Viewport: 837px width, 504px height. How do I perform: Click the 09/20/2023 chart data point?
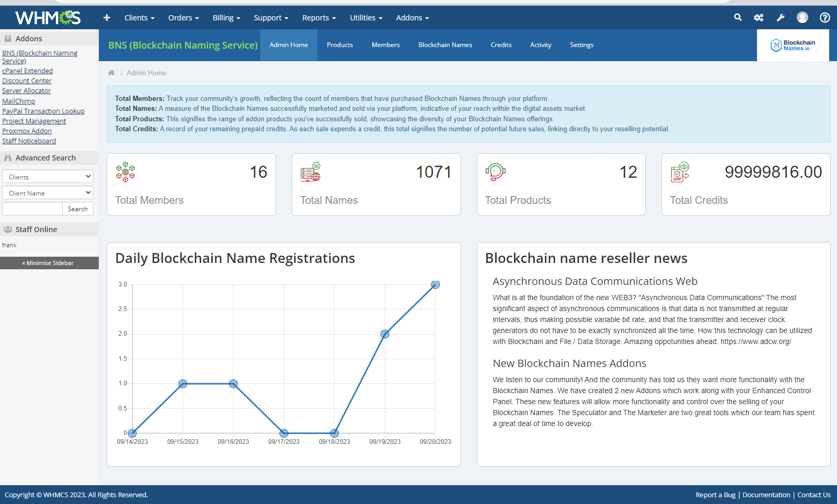435,284
